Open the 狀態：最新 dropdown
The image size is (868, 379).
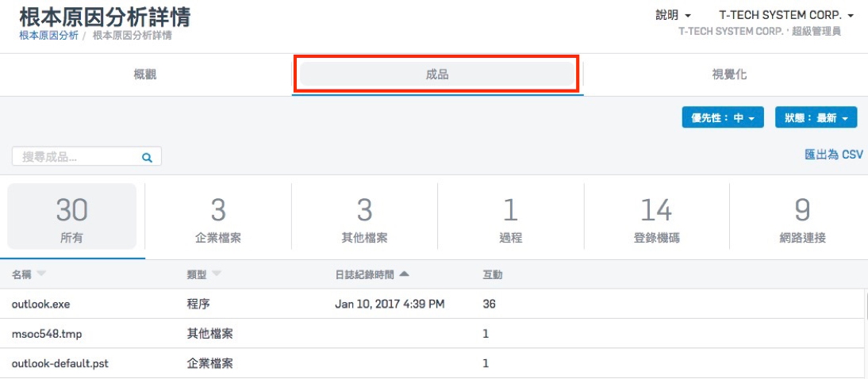(816, 117)
